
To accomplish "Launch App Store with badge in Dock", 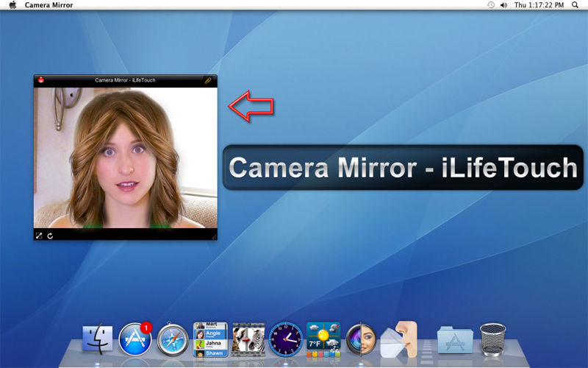I will (135, 339).
